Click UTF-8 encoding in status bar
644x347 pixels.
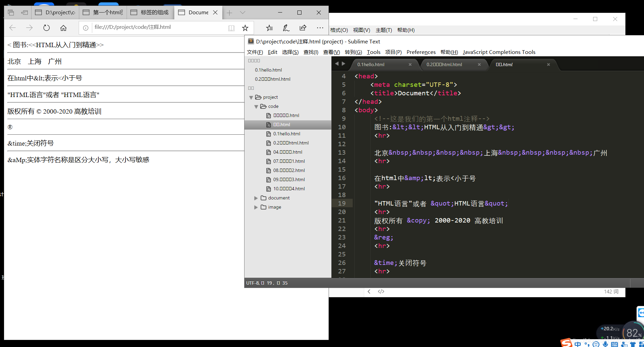tap(253, 283)
